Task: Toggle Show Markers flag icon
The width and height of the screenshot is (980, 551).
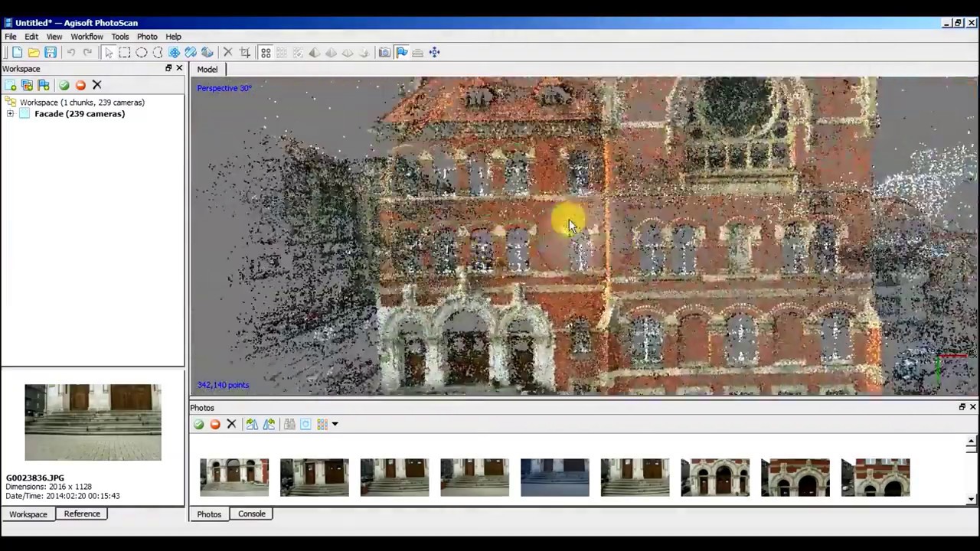Action: pyautogui.click(x=401, y=52)
